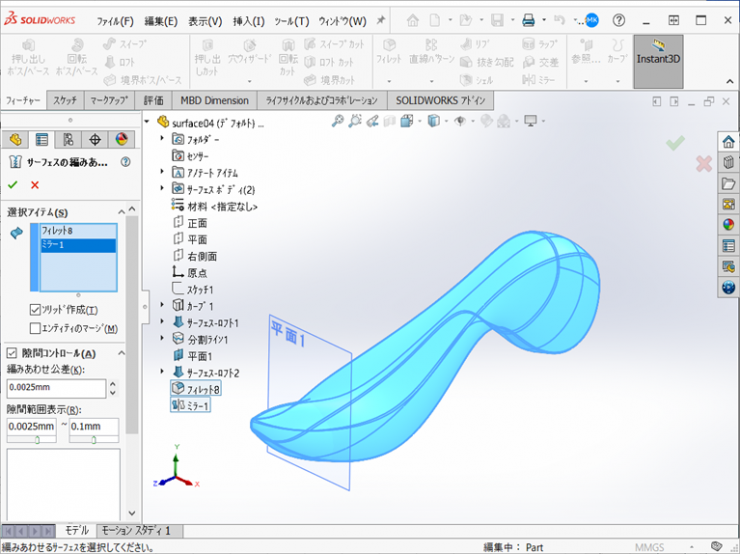Expand the サーフェスロフト1 tree node

coord(163,322)
